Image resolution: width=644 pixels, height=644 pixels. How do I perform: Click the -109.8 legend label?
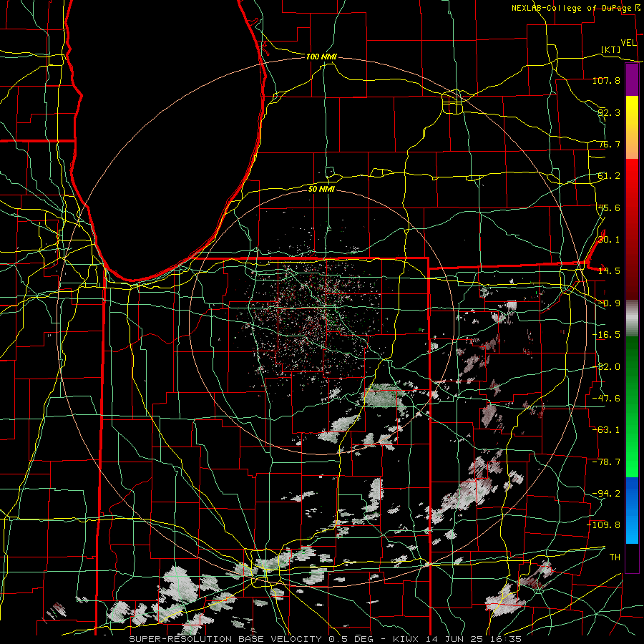604,525
